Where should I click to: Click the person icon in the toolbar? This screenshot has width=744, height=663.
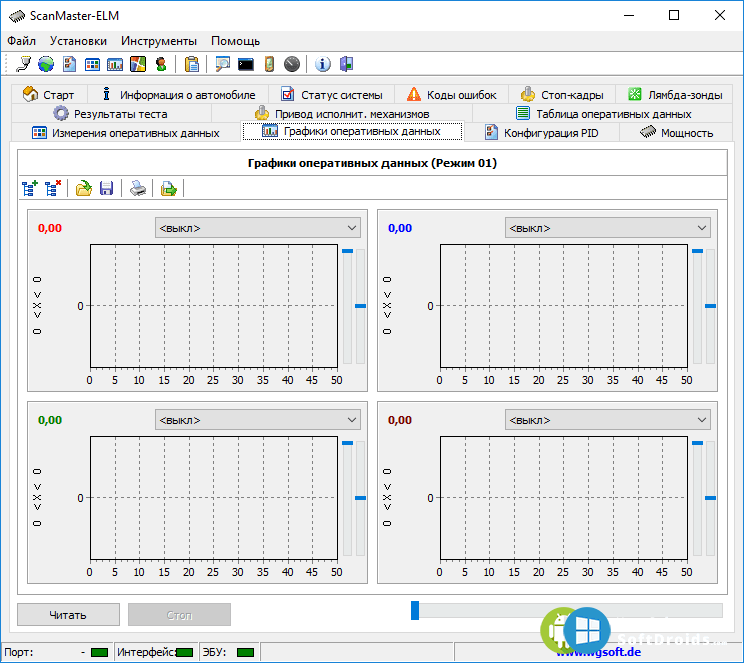[x=161, y=64]
